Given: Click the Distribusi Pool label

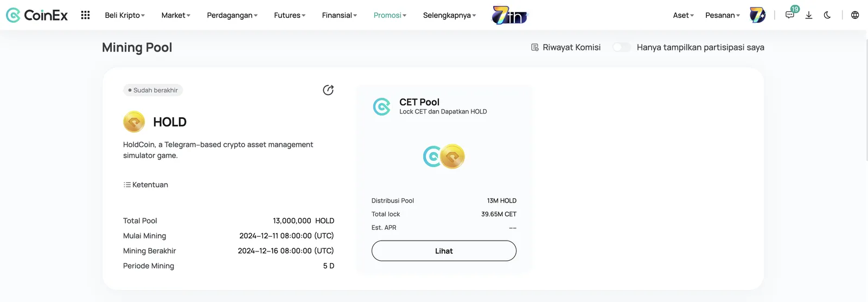Looking at the screenshot, I should click(x=393, y=200).
